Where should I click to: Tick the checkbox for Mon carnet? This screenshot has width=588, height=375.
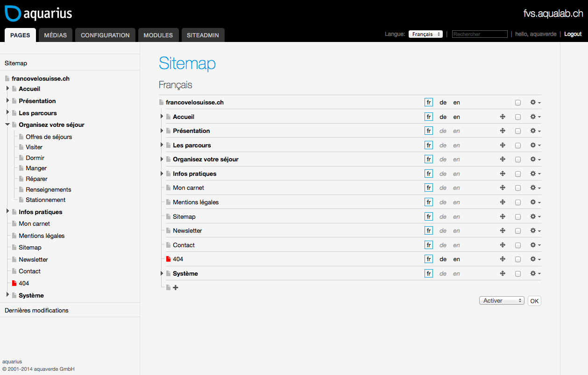click(x=517, y=188)
